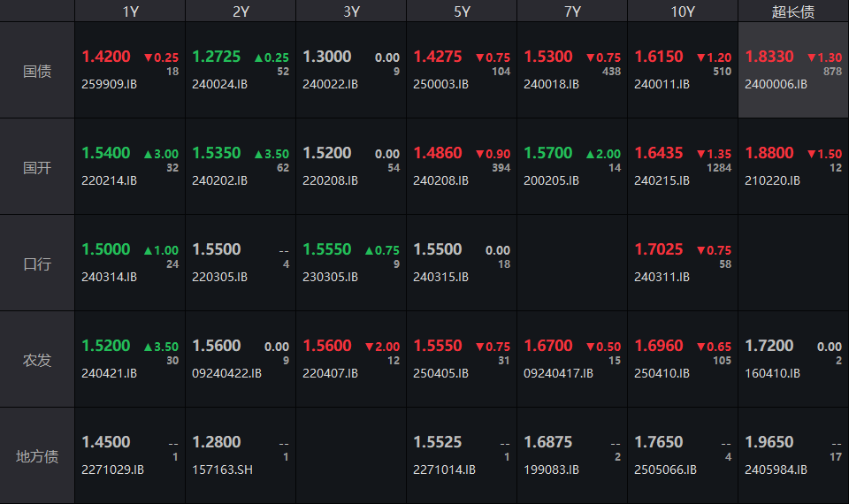Screen dimensions: 849x504
Task: Click the 5Y column header
Action: [x=462, y=11]
